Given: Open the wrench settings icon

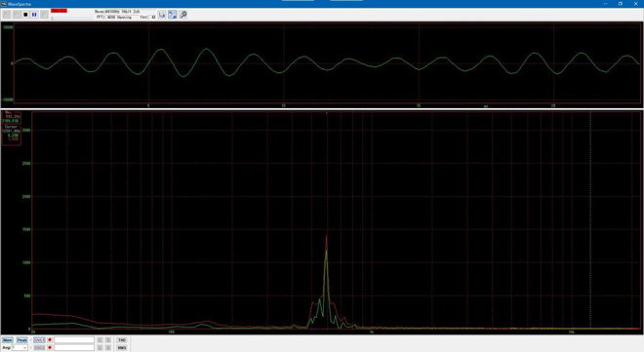Looking at the screenshot, I should coord(183,15).
